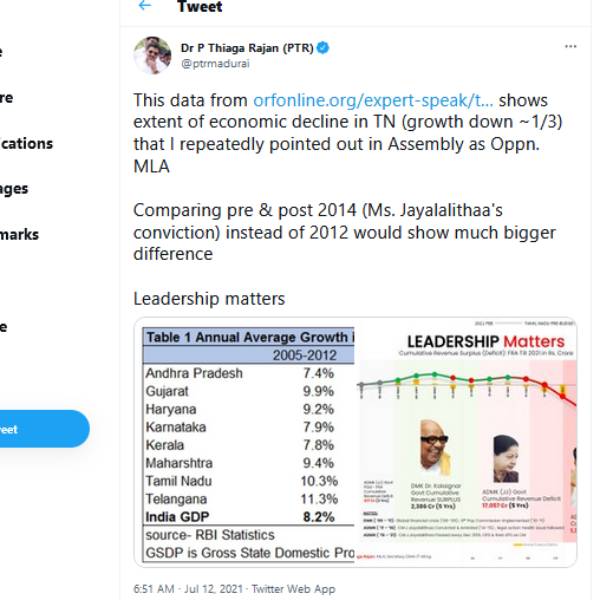The image size is (600, 600).
Task: Select Home at top of left sidebar
Action: click(3, 52)
